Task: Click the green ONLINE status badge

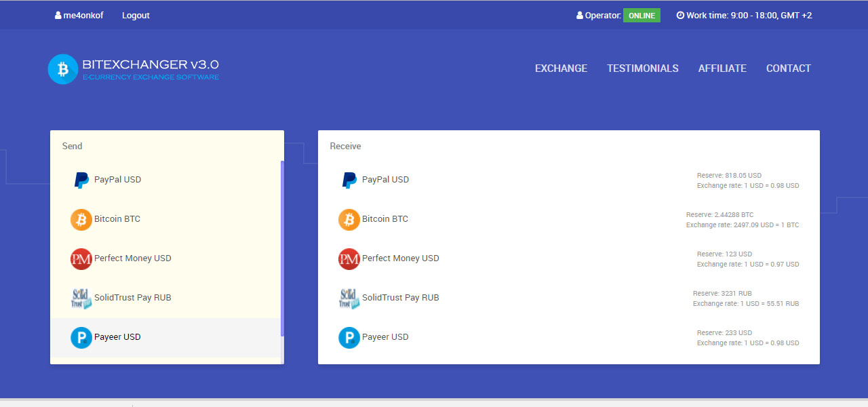Action: [x=642, y=15]
